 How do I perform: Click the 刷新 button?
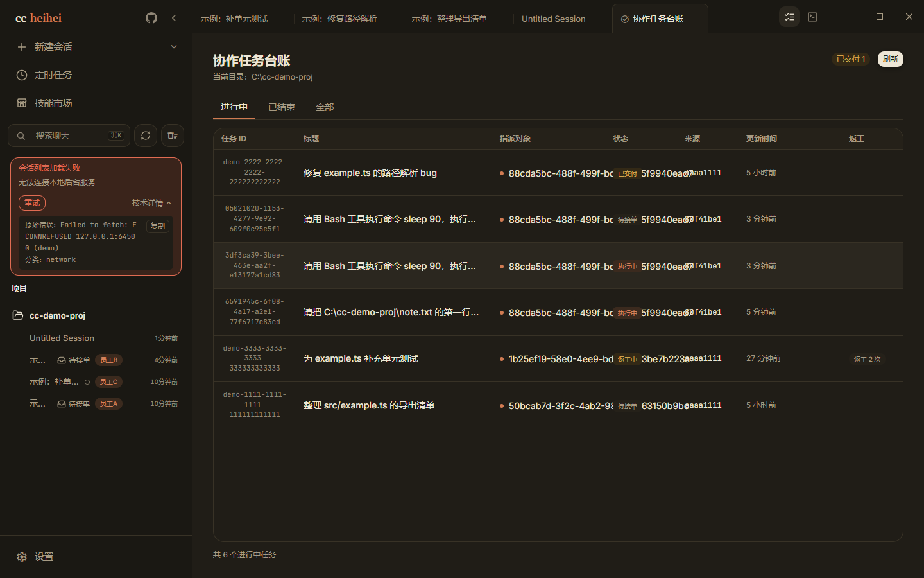coord(890,59)
